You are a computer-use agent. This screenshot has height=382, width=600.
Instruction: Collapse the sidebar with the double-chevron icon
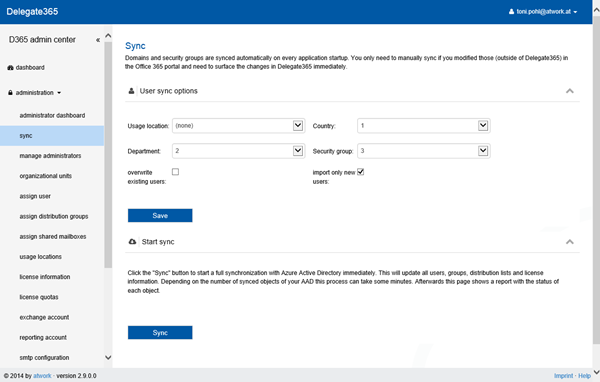tap(98, 40)
